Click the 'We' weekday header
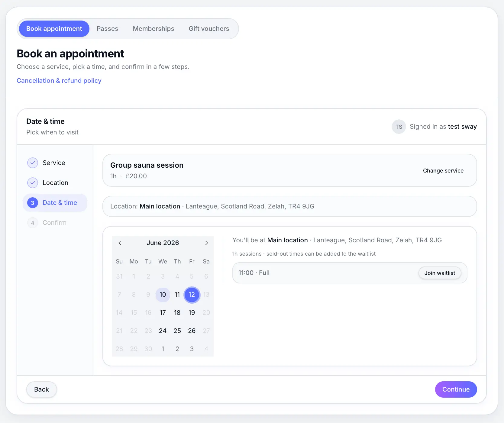 click(x=163, y=261)
